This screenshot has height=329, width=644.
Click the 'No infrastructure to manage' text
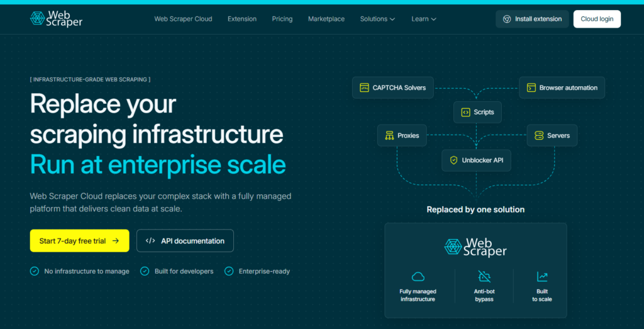tap(87, 271)
